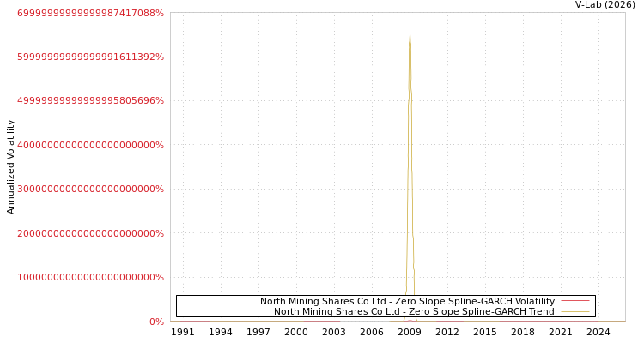Screen dimensions: 644x343
Task: Click the 2021 x-axis label
Action: pos(561,332)
